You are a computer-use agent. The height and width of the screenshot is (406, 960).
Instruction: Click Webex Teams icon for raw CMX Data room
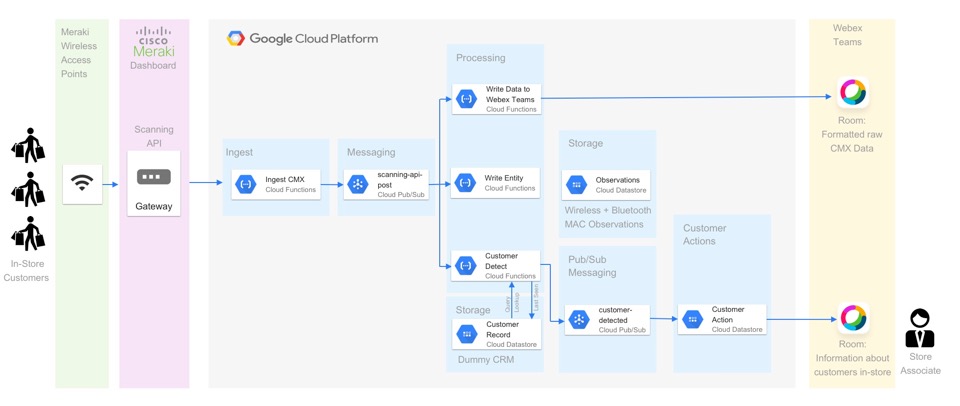853,92
